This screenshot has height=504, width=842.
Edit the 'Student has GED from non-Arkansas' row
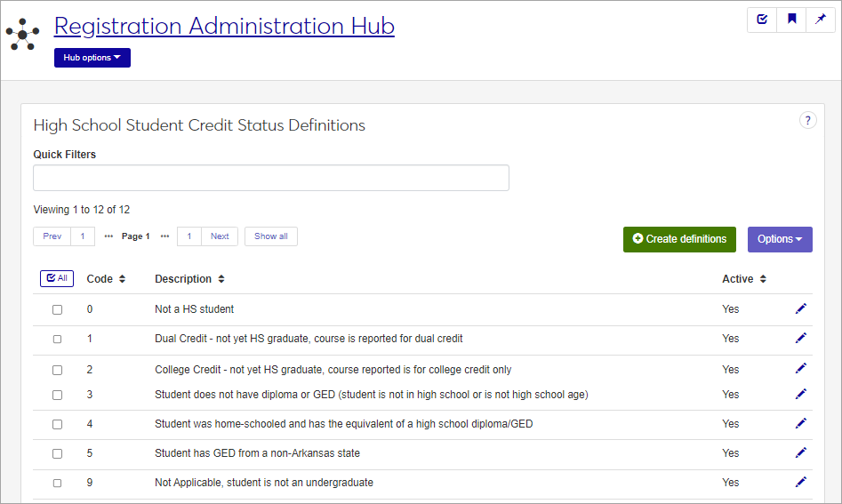pos(801,452)
